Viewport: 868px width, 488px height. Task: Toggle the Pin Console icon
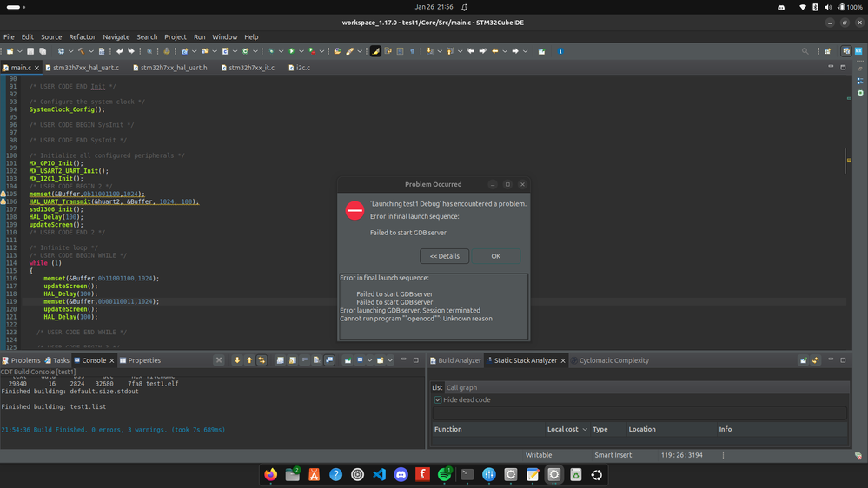pos(348,360)
